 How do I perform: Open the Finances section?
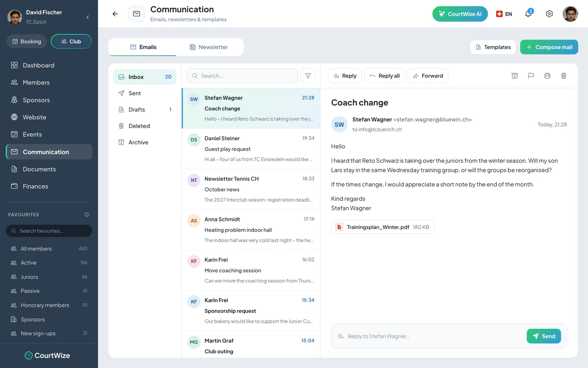[x=49, y=186]
